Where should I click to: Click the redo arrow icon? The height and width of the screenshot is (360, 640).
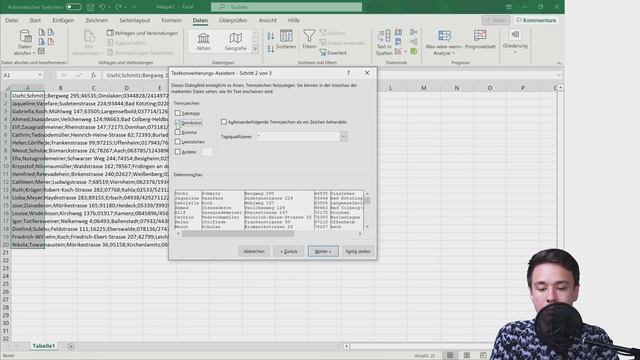[118, 7]
